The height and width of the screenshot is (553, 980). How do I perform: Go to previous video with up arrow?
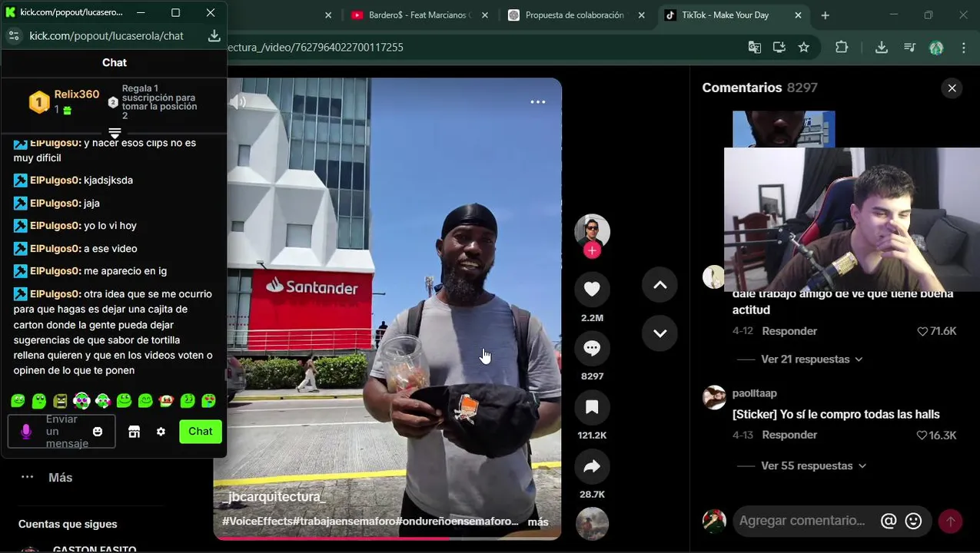pyautogui.click(x=659, y=285)
